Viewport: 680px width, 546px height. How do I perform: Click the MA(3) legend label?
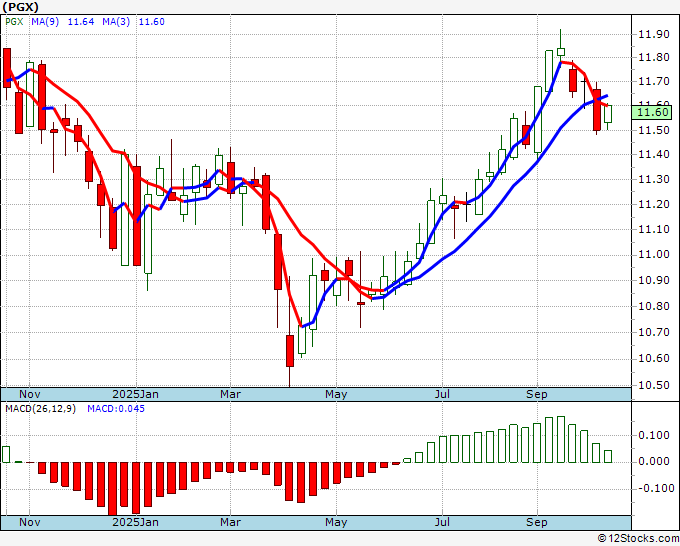pyautogui.click(x=116, y=22)
